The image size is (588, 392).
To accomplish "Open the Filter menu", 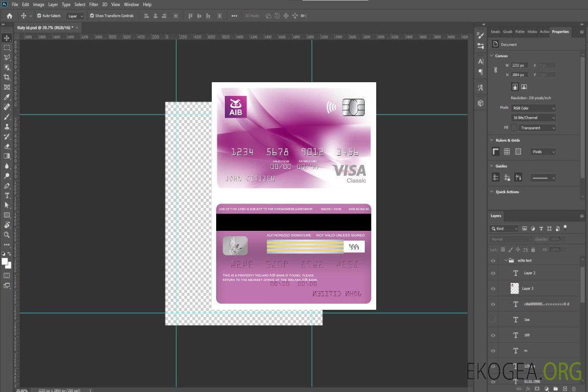I will pos(94,4).
